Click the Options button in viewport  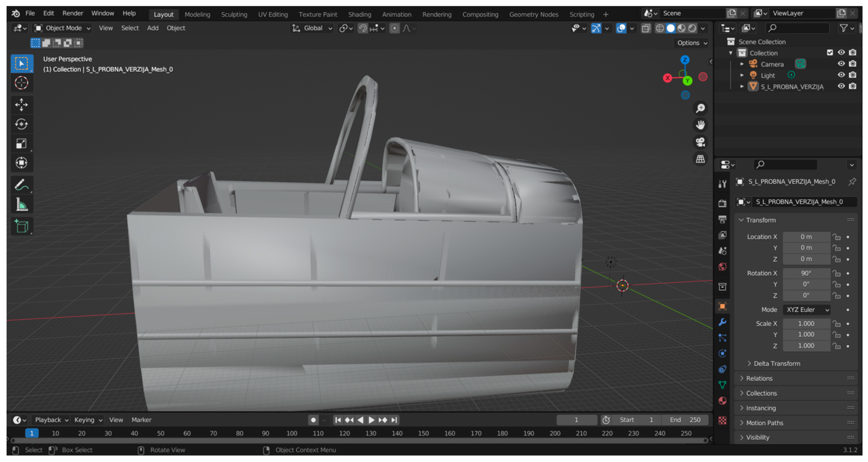[692, 43]
